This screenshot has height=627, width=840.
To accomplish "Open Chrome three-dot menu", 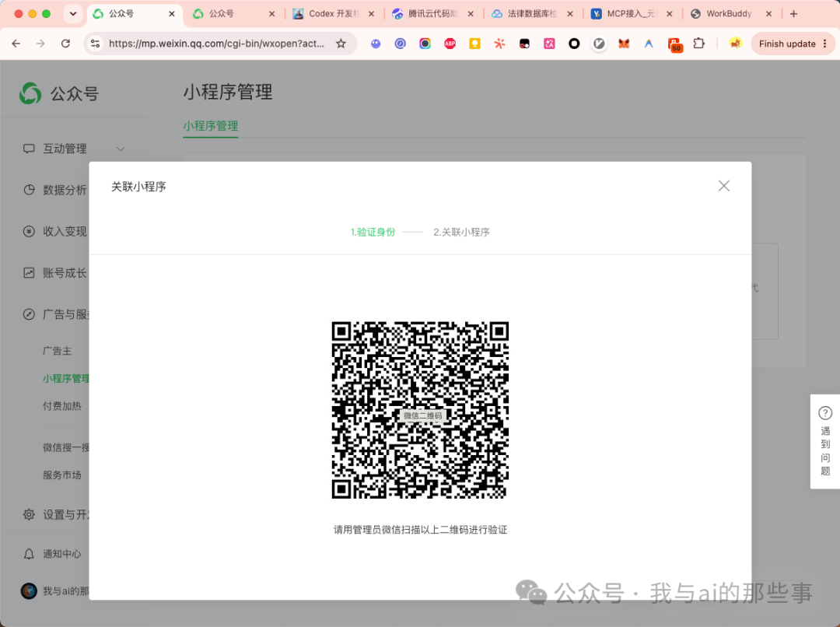I will click(825, 44).
